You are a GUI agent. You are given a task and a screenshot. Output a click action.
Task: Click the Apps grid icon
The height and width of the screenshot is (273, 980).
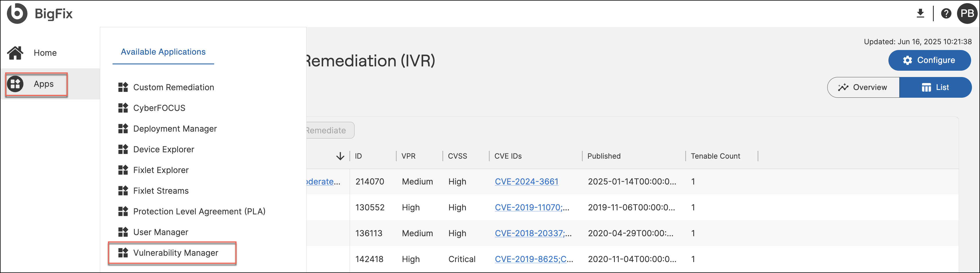point(15,84)
